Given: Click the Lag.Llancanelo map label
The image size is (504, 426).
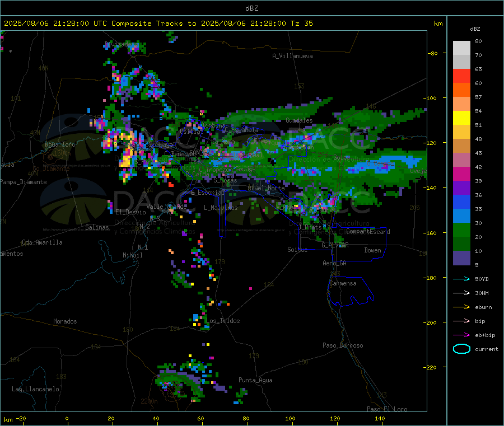Looking at the screenshot, I should coord(35,389).
